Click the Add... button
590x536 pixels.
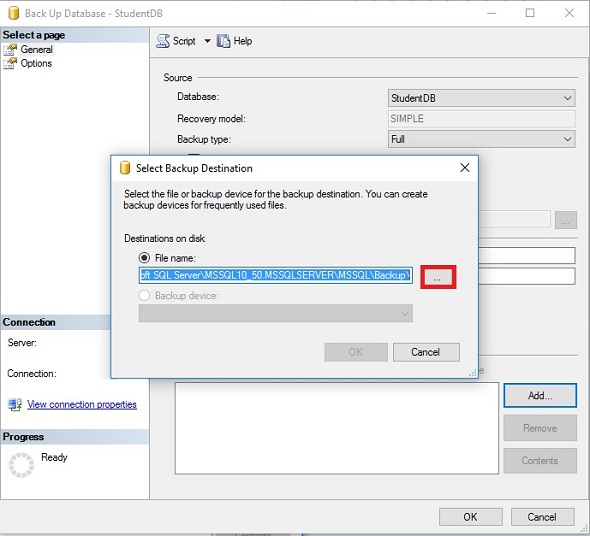540,396
